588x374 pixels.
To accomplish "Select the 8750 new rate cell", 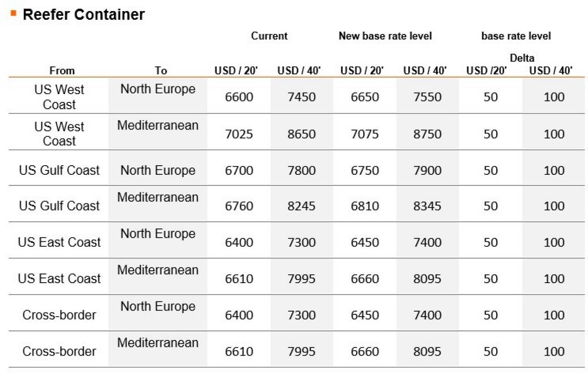I will click(427, 134).
